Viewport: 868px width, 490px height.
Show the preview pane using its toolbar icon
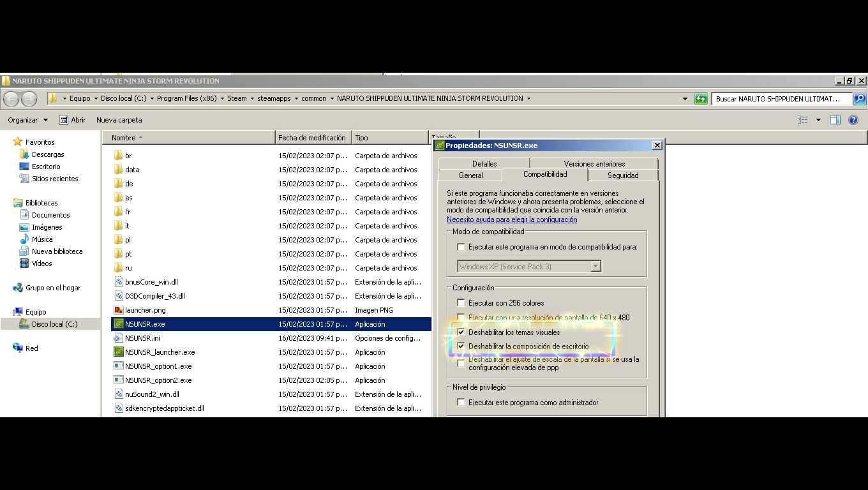[x=835, y=120]
